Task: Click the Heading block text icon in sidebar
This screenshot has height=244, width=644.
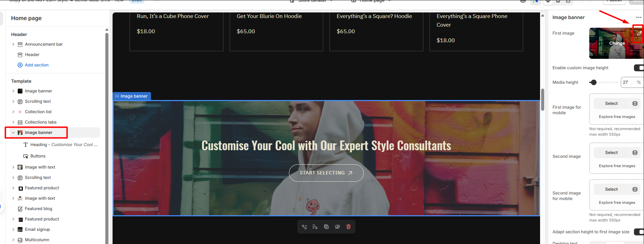Action: click(26, 145)
